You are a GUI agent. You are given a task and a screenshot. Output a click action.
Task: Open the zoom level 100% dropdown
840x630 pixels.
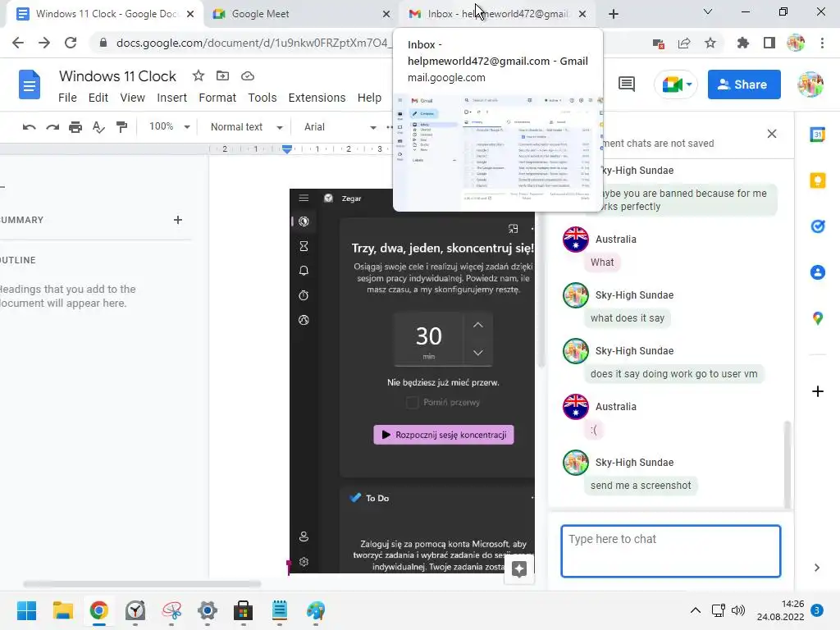169,127
